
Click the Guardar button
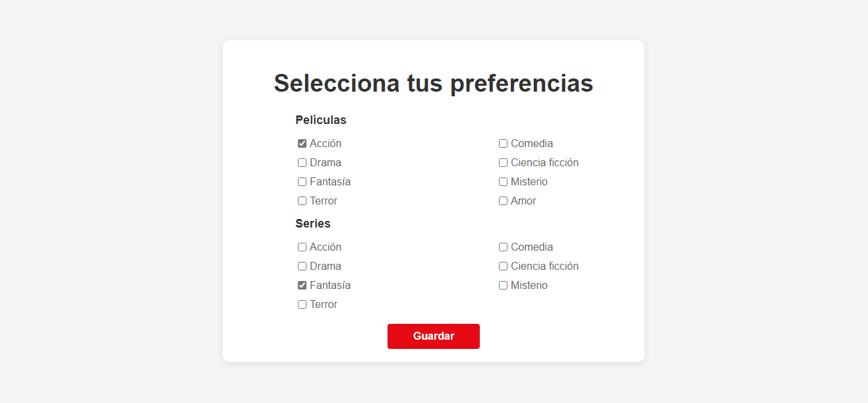coord(433,336)
